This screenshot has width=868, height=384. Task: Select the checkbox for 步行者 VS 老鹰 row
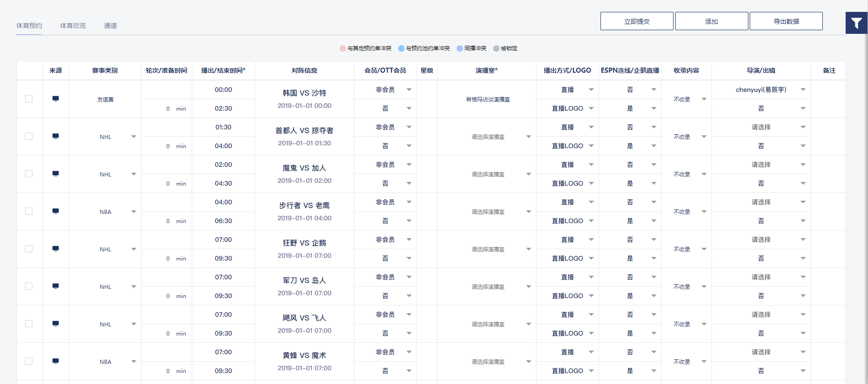click(x=29, y=211)
